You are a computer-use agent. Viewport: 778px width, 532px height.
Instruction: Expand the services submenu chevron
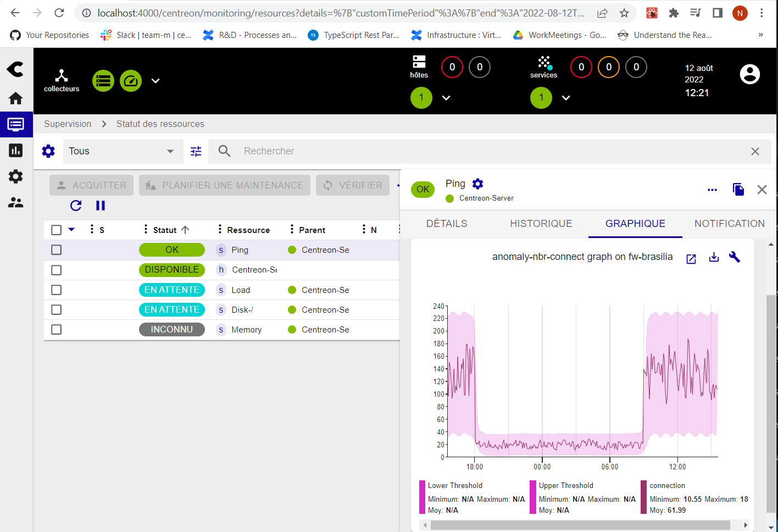[x=566, y=98]
